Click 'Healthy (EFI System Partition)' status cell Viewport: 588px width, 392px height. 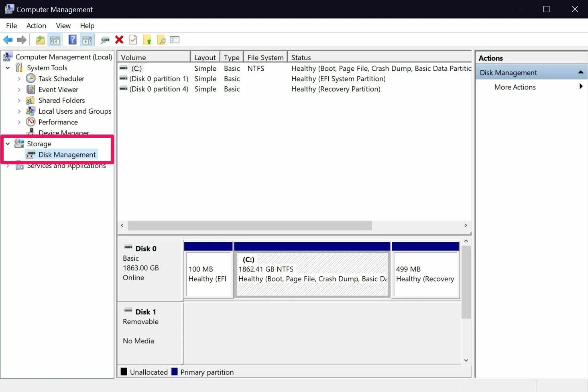coord(338,79)
